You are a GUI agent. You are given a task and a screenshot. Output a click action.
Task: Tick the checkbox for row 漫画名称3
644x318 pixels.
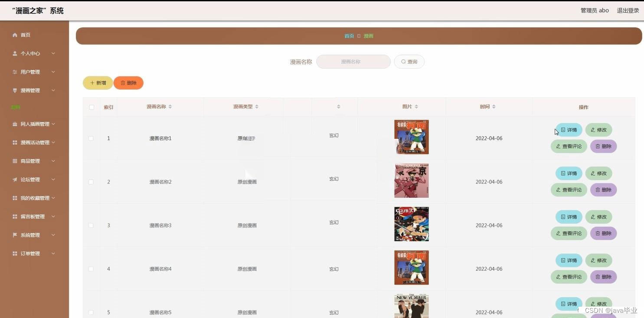91,225
